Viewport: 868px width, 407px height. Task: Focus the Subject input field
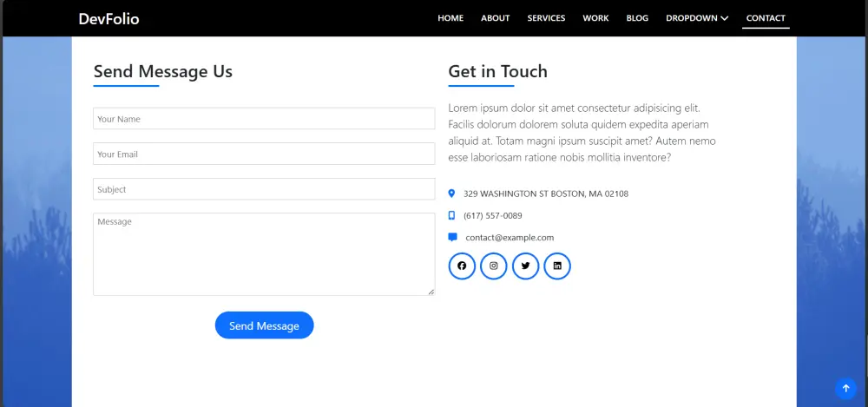[264, 189]
